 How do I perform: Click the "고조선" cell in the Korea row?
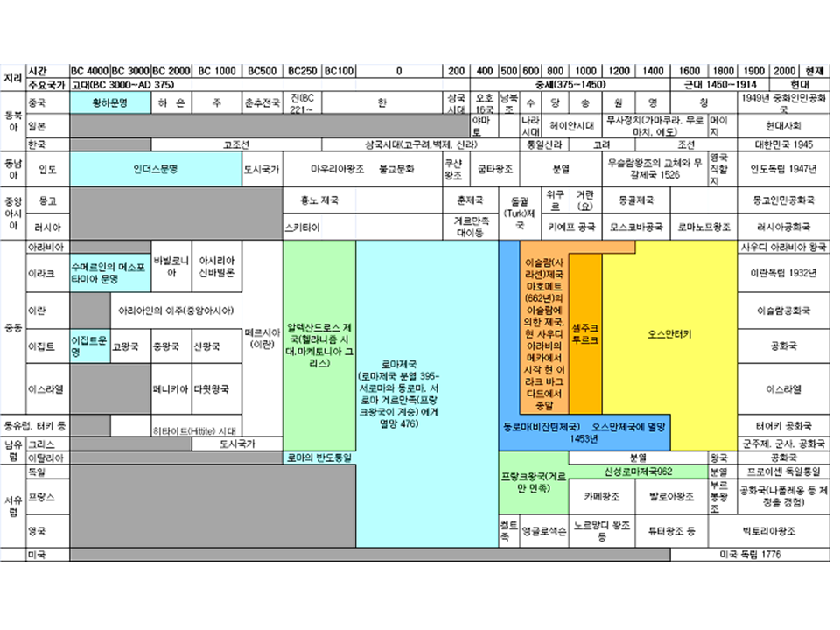[x=236, y=144]
